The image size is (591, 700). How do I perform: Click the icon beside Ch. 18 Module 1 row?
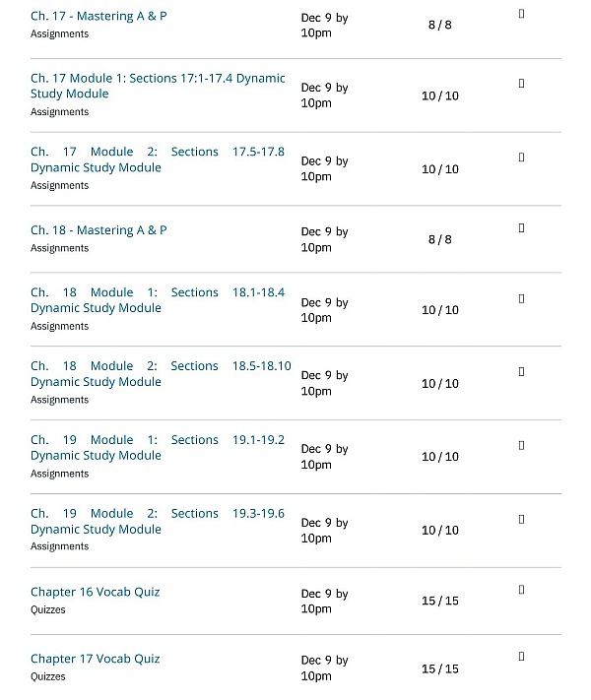(x=521, y=298)
